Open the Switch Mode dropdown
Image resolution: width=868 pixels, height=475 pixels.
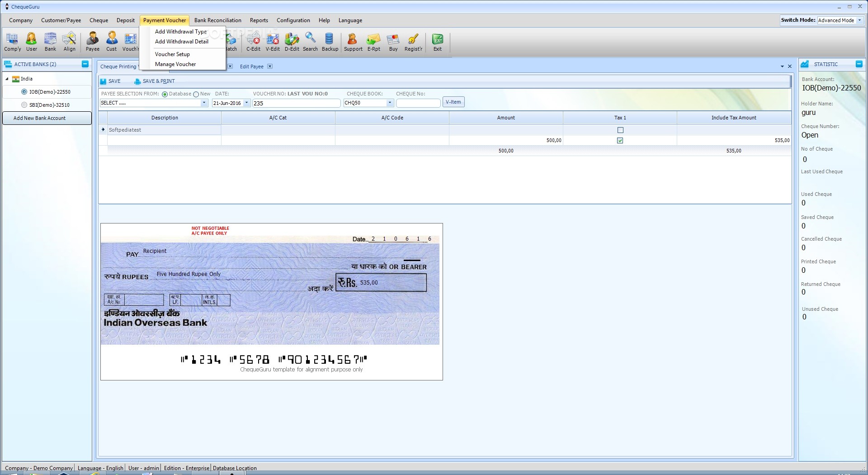click(859, 20)
